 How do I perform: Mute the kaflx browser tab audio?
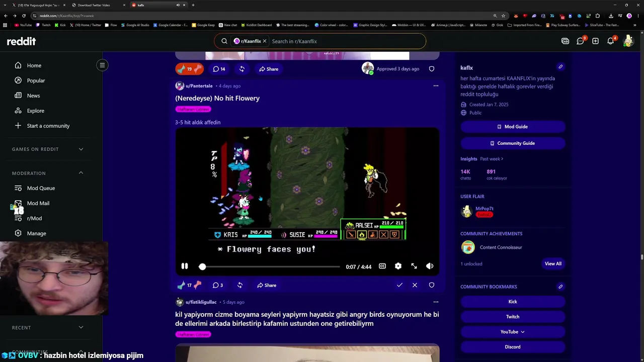178,5
